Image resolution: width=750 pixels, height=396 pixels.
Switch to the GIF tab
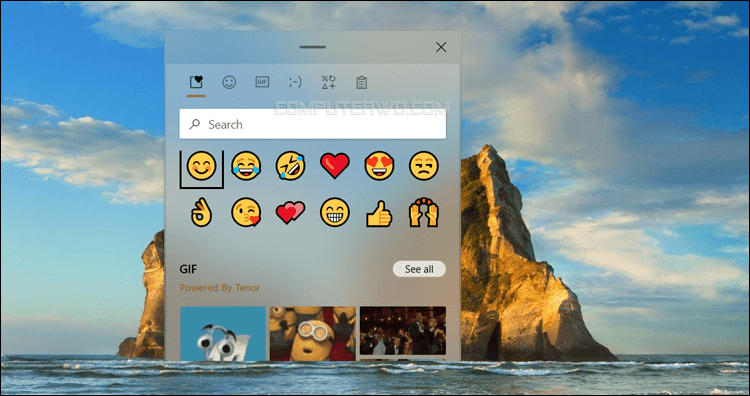pyautogui.click(x=262, y=82)
